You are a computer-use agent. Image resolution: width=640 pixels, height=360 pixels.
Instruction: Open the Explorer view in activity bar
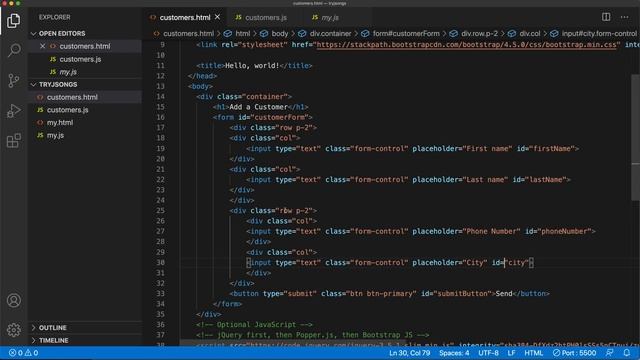13,20
